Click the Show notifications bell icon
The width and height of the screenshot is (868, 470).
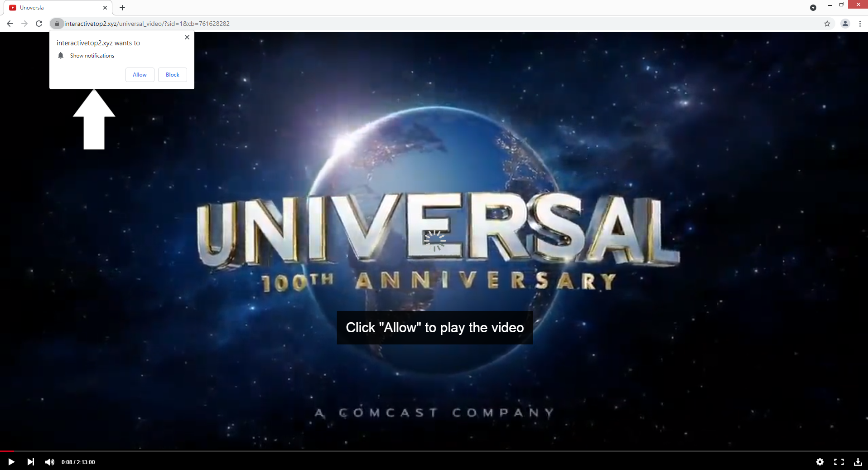(x=61, y=55)
